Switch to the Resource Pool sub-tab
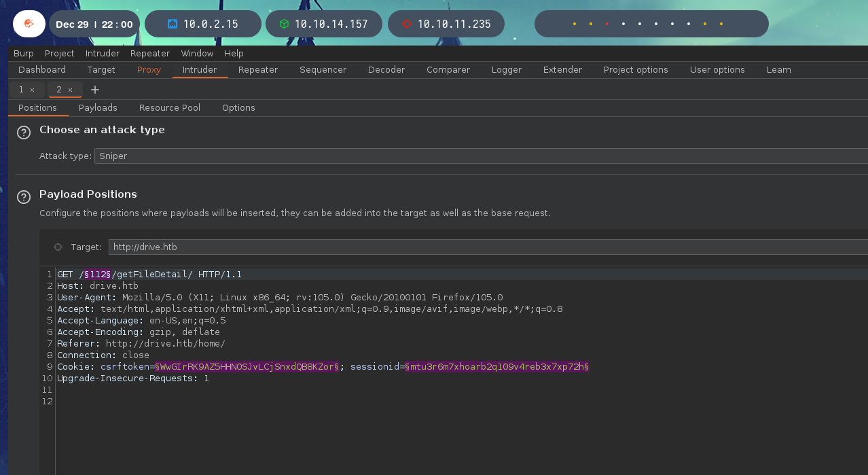The width and height of the screenshot is (868, 475). (x=170, y=107)
